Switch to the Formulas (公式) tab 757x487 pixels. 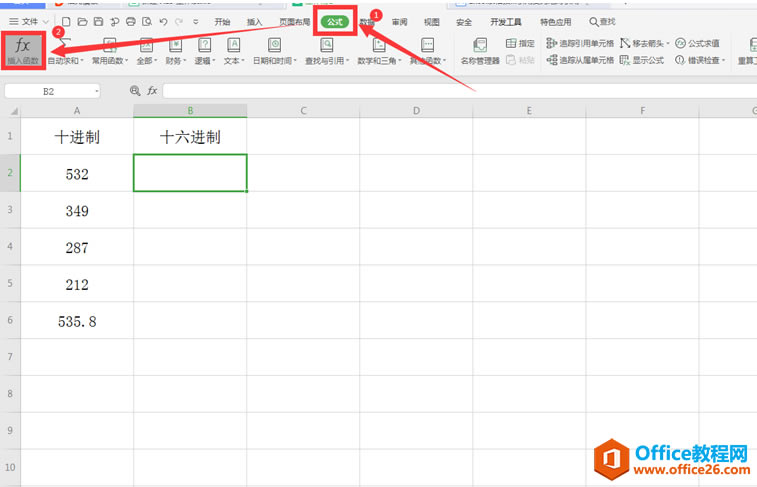[x=335, y=22]
